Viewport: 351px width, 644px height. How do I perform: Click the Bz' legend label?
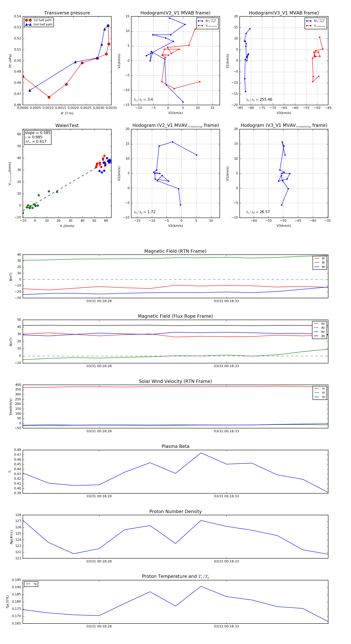coord(323,332)
